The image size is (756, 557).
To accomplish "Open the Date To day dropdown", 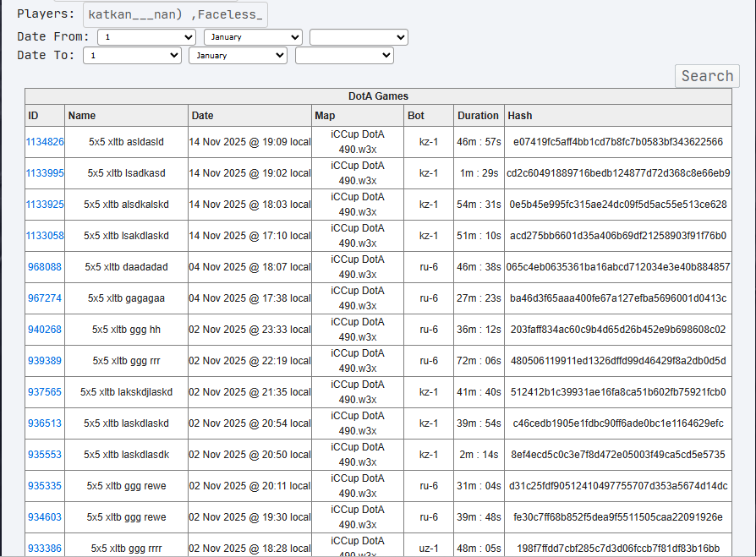I will pos(132,56).
